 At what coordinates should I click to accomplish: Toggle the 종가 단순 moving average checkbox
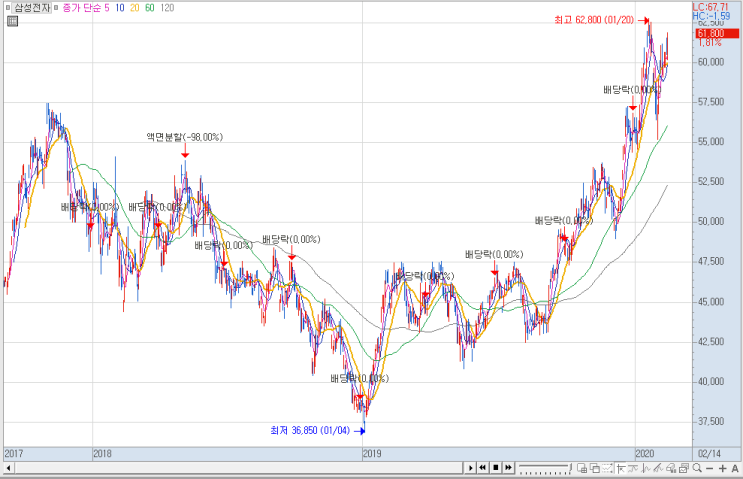[x=56, y=8]
